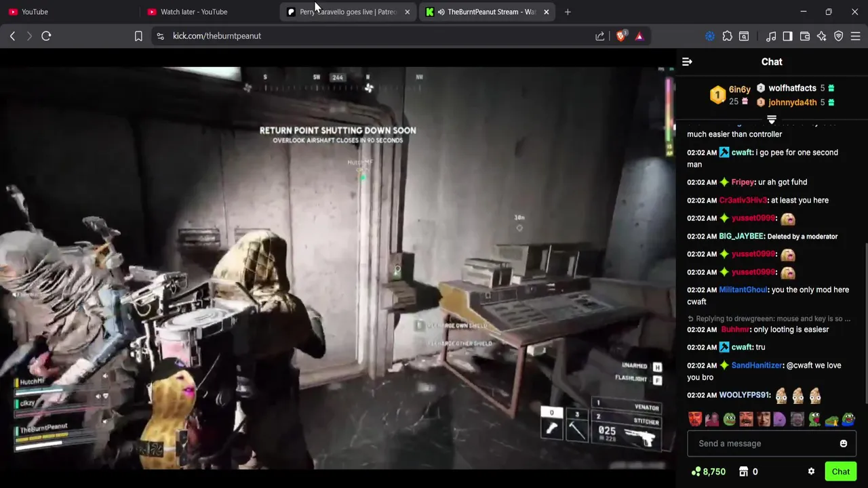Close the Perry Caravello Patreon tab
This screenshot has width=868, height=488.
(407, 12)
